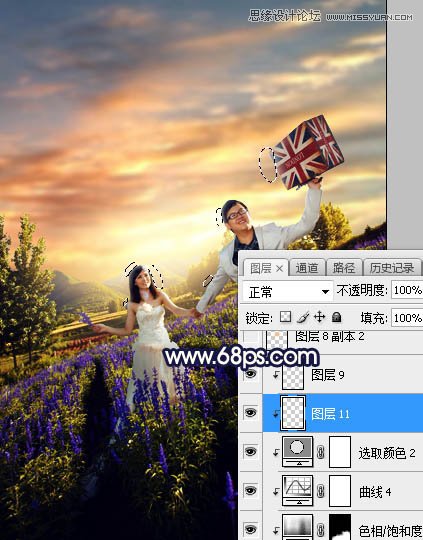Close the 图层 tab with its x
Viewport: 423px width, 540px height.
pos(280,269)
